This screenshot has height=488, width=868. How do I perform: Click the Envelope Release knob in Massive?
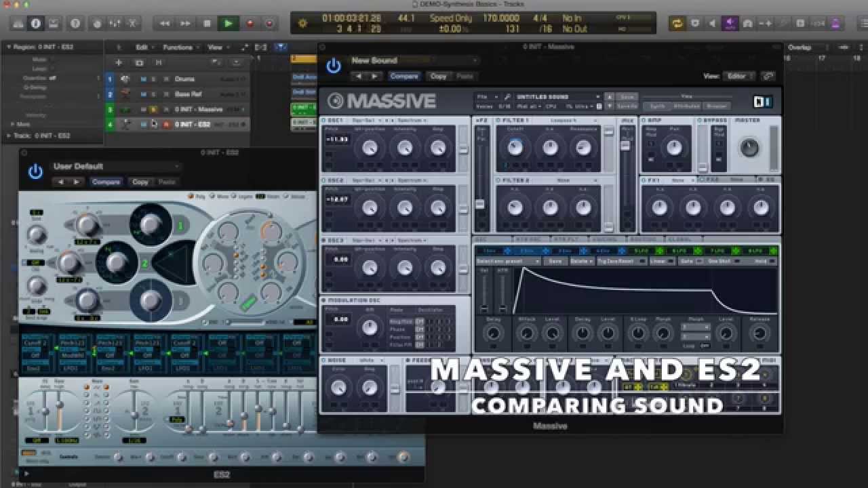pyautogui.click(x=759, y=333)
